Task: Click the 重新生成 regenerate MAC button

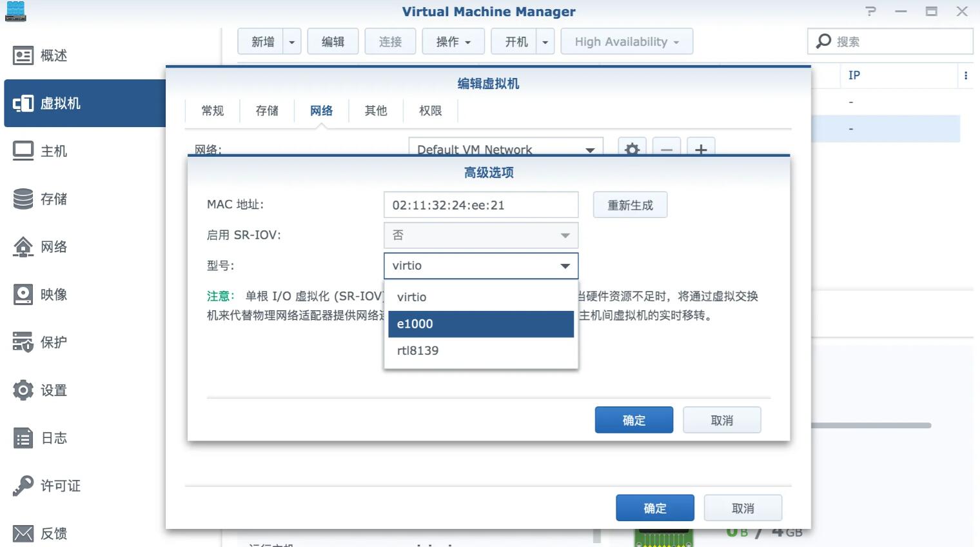Action: (x=630, y=205)
